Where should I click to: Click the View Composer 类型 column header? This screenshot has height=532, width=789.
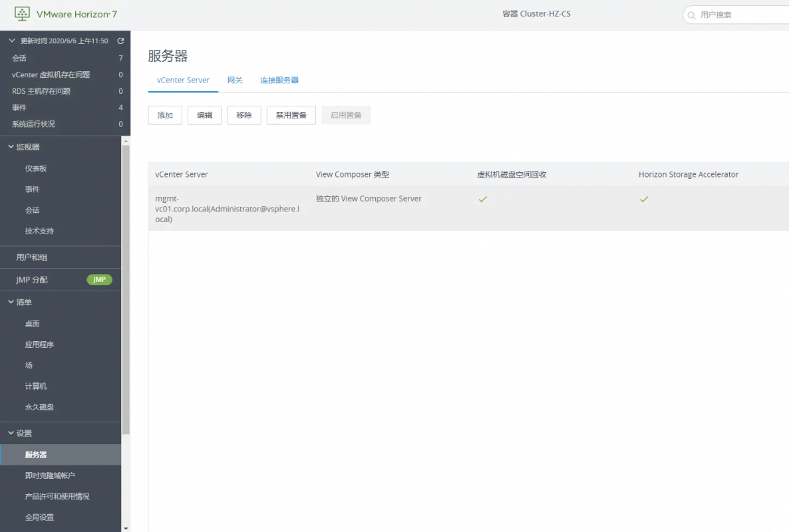pos(353,174)
